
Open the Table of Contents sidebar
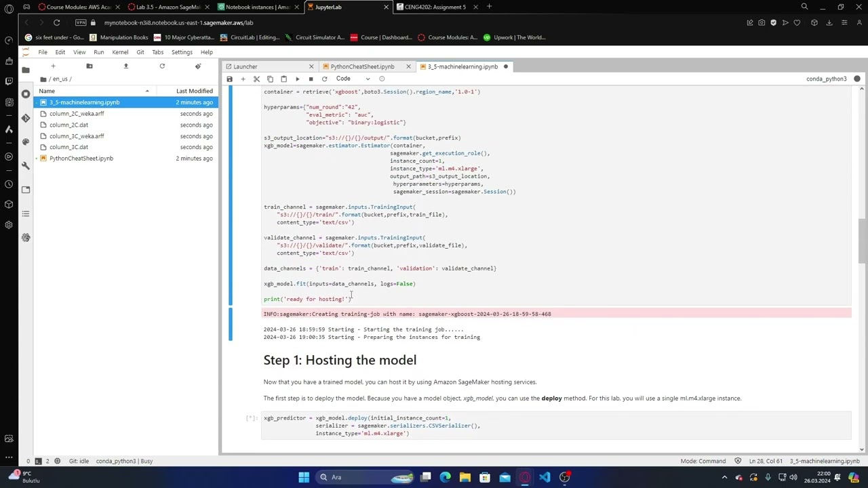pos(26,213)
